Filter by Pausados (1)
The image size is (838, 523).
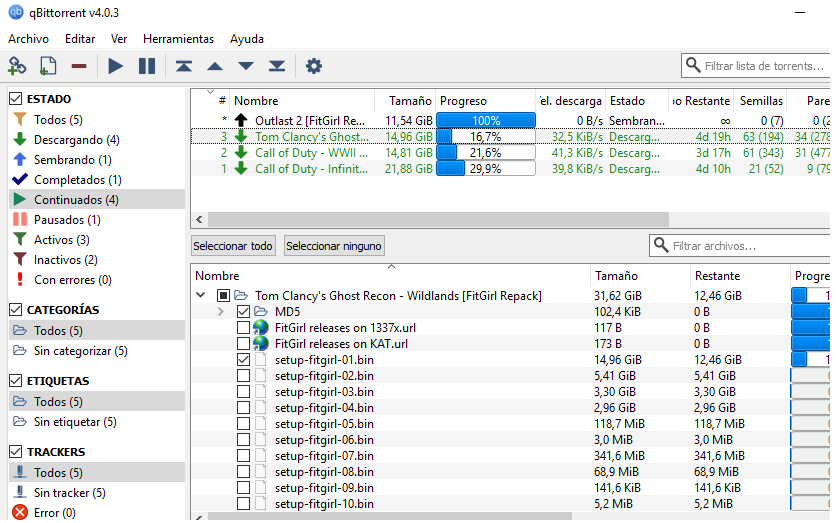pyautogui.click(x=67, y=220)
